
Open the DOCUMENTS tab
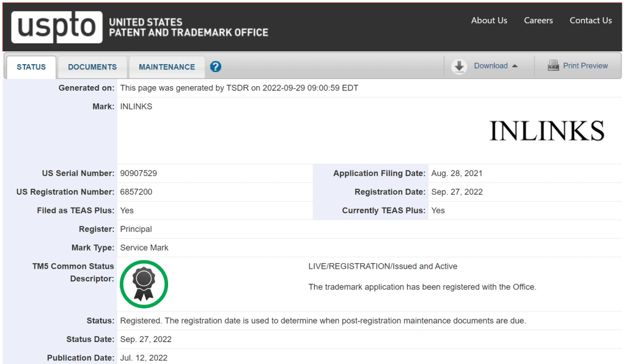tap(92, 67)
